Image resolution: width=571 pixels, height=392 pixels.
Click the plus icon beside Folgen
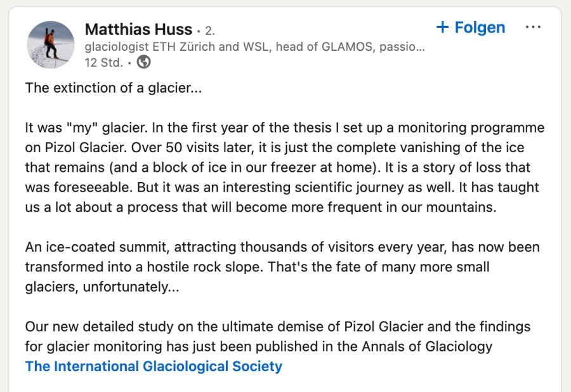(442, 27)
